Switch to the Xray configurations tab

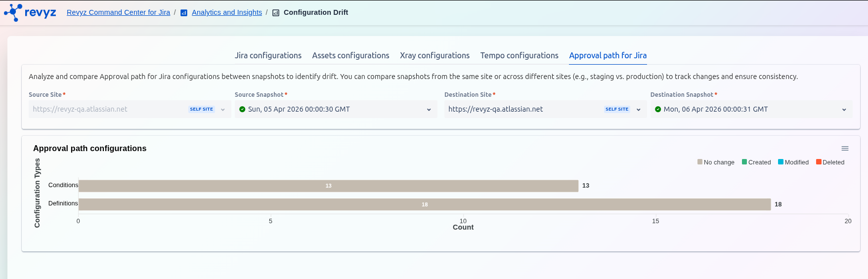[434, 55]
